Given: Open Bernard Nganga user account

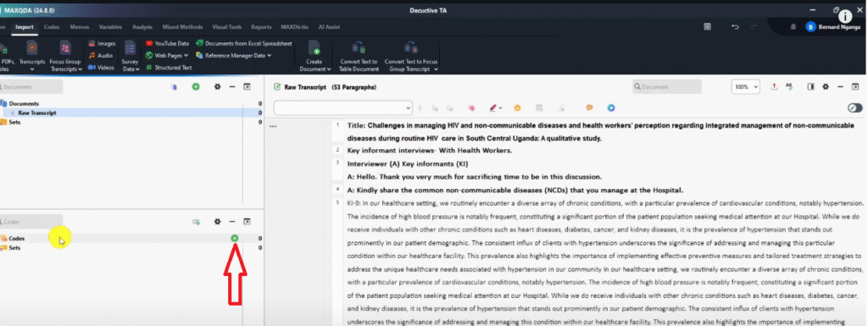Looking at the screenshot, I should point(833,26).
